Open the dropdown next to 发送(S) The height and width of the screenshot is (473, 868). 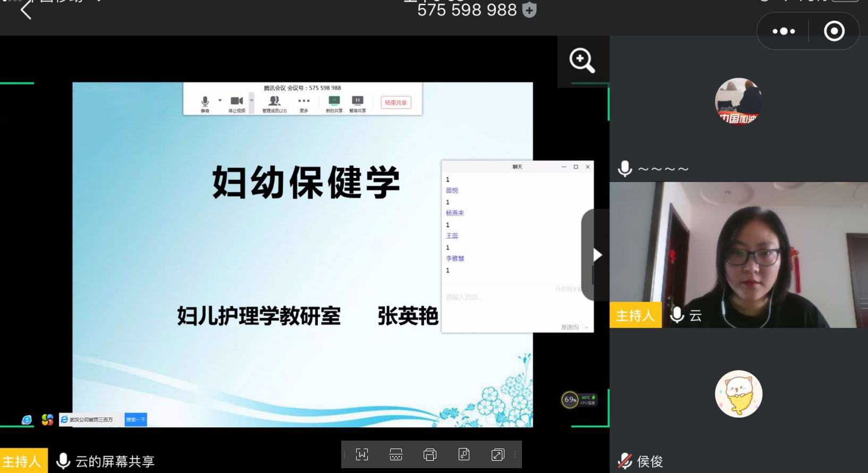click(x=587, y=327)
